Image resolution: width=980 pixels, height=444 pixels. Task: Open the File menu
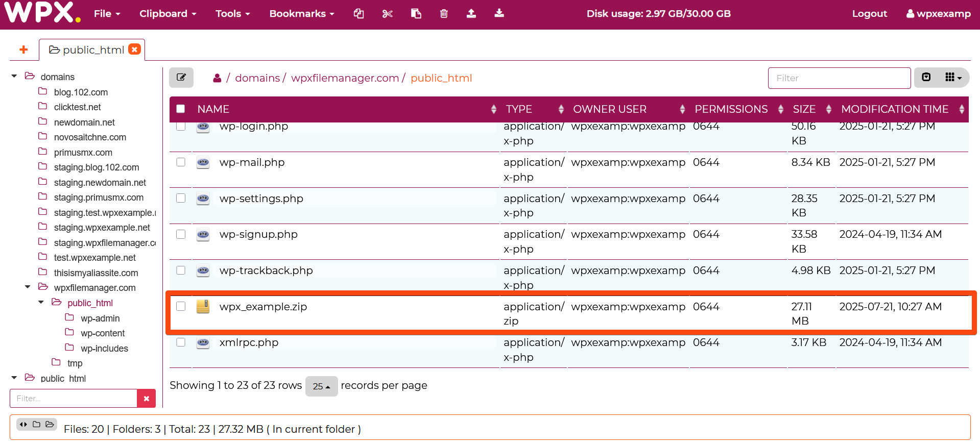107,14
